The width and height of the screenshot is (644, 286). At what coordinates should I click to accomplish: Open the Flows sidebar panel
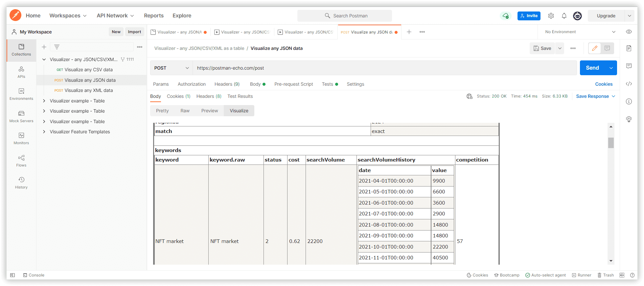(x=21, y=161)
